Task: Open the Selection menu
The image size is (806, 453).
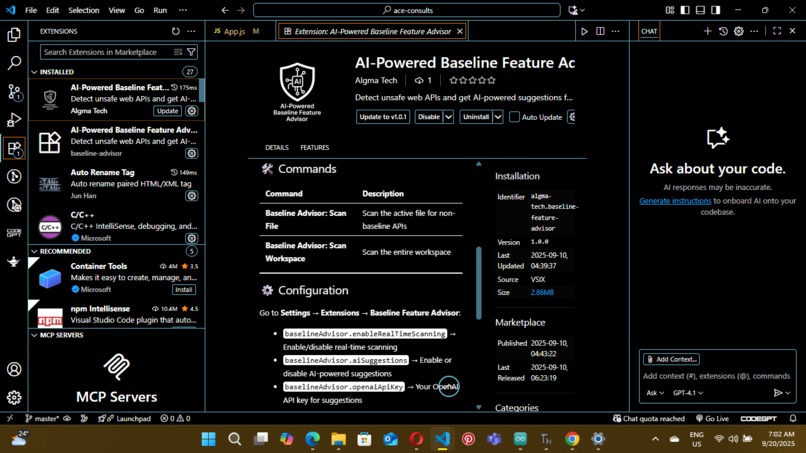Action: point(84,10)
